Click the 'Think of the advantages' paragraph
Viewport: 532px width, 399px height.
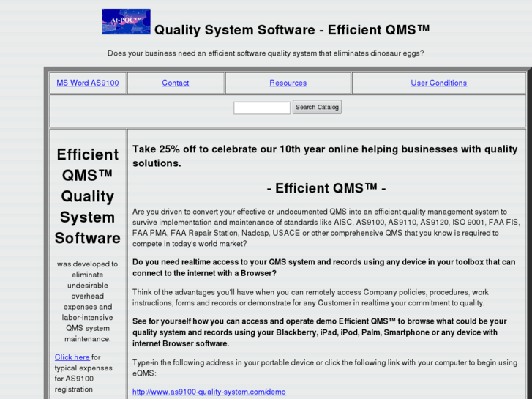tap(310, 297)
